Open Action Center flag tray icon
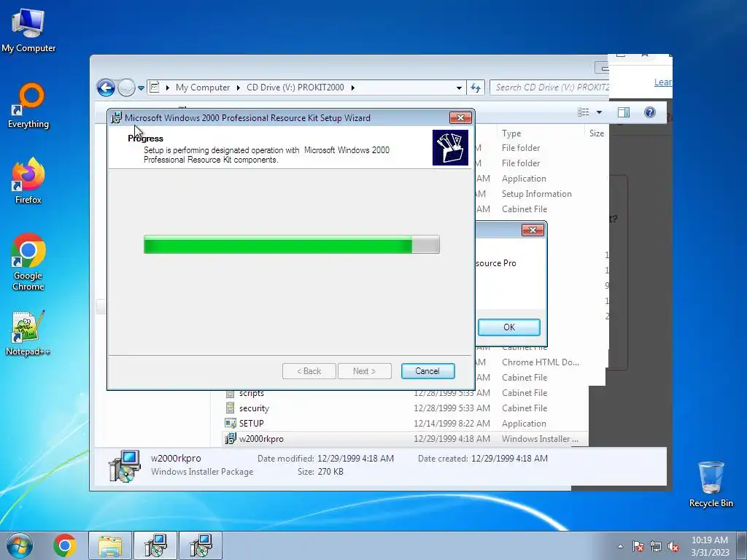The image size is (747, 560). (x=638, y=546)
